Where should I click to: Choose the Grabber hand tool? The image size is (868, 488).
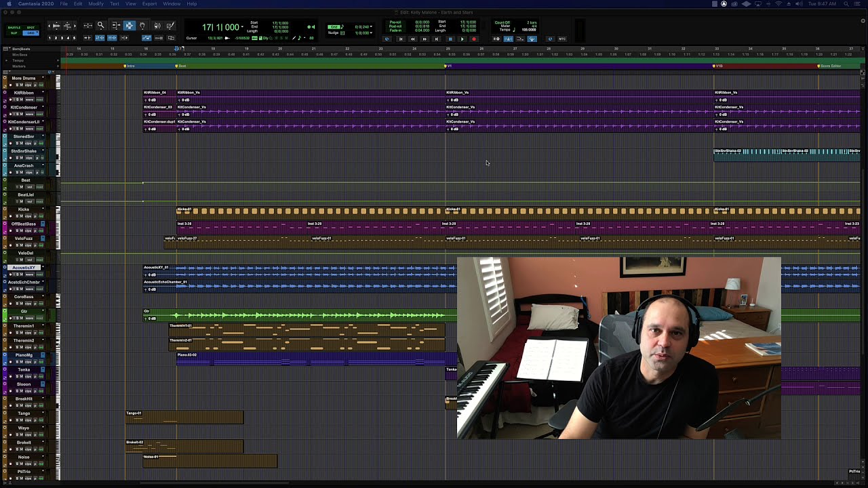click(x=142, y=26)
